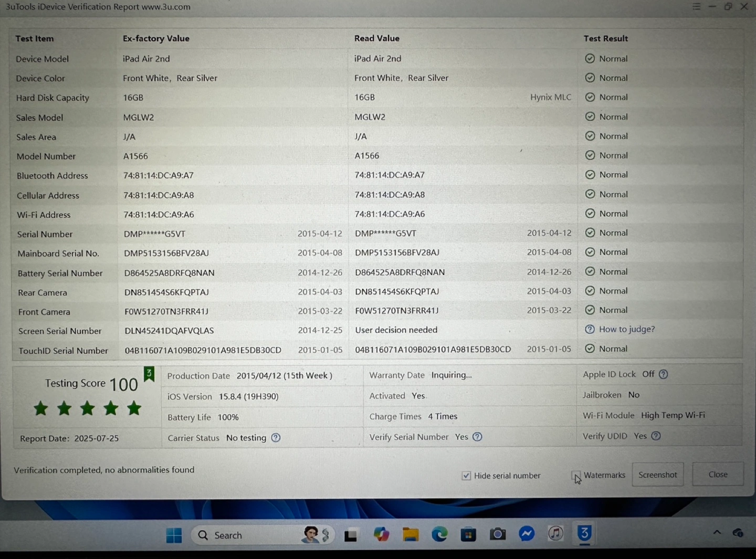Image resolution: width=756 pixels, height=559 pixels.
Task: Open Microsoft Edge from taskbar
Action: point(439,534)
